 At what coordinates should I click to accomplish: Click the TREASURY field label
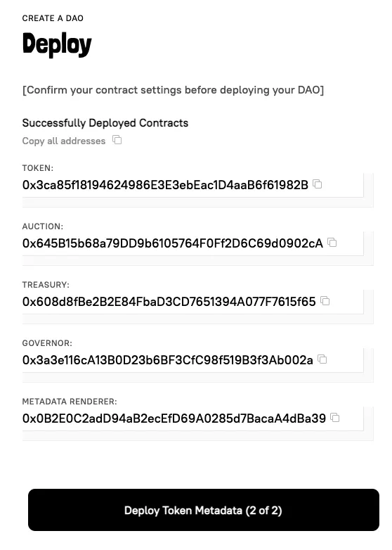46,285
